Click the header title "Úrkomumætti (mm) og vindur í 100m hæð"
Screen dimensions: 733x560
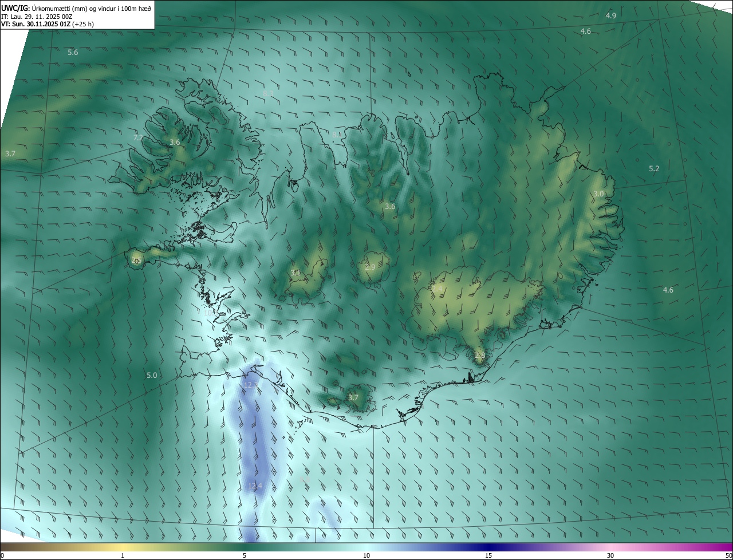[x=91, y=8]
